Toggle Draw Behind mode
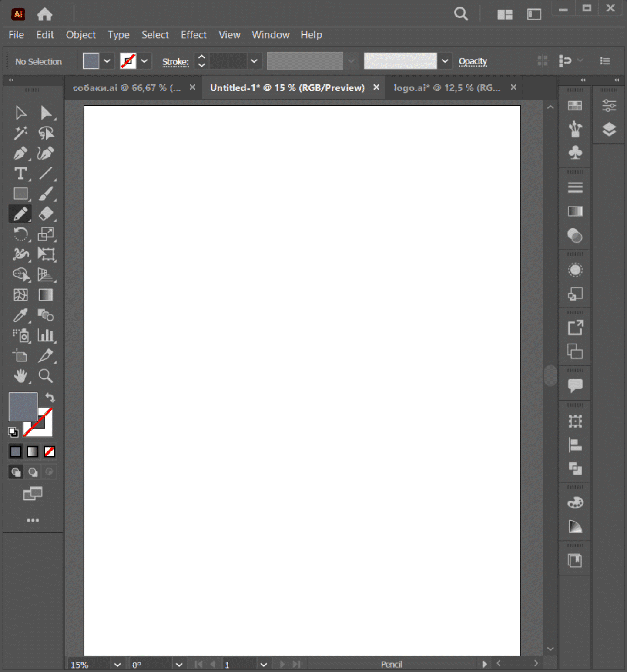This screenshot has height=672, width=627. pos(33,472)
